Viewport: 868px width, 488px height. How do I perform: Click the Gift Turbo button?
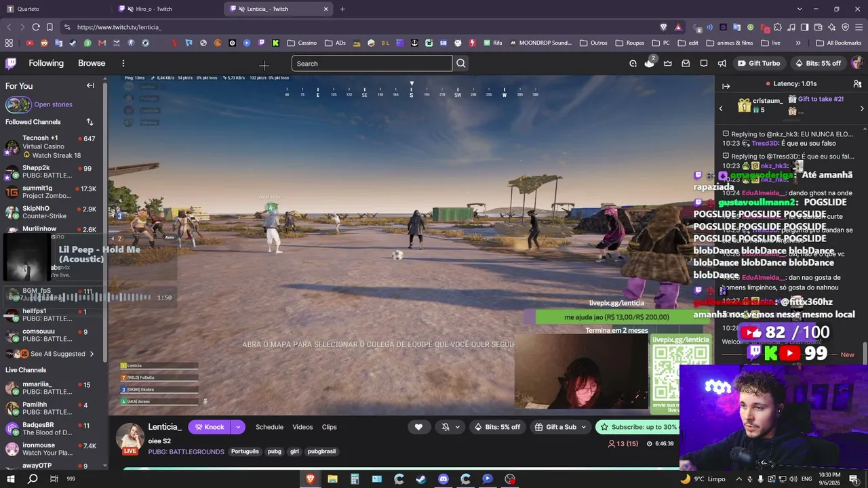click(x=759, y=63)
